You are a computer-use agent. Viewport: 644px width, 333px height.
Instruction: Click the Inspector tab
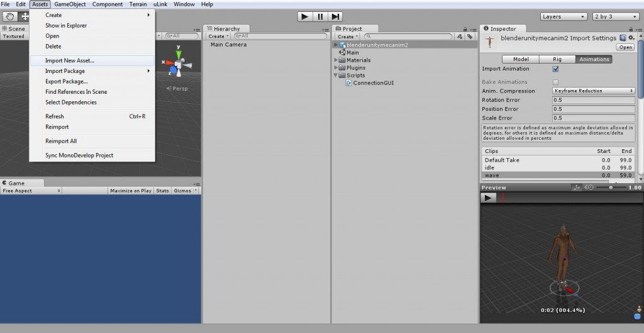(503, 29)
